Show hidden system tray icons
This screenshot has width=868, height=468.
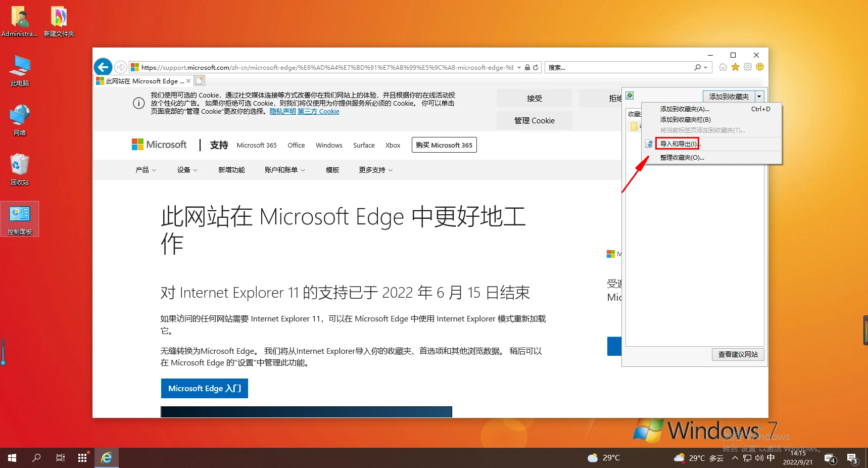pos(735,458)
